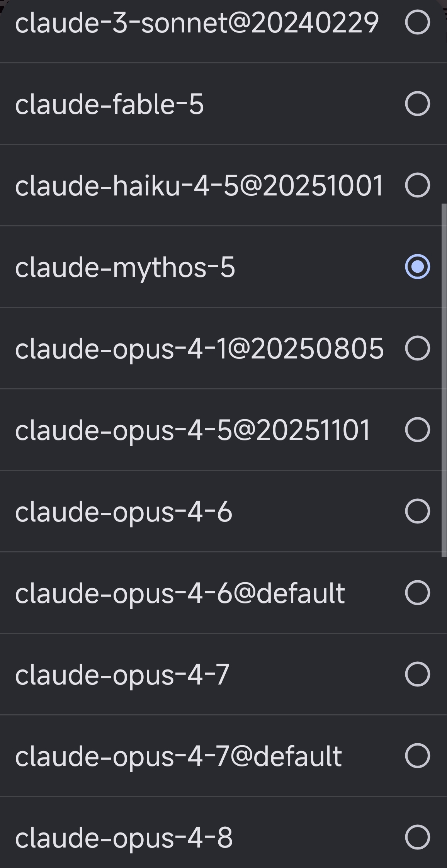Pick the claude-opus-4-1@20250805 radio button
The height and width of the screenshot is (868, 447).
[417, 348]
